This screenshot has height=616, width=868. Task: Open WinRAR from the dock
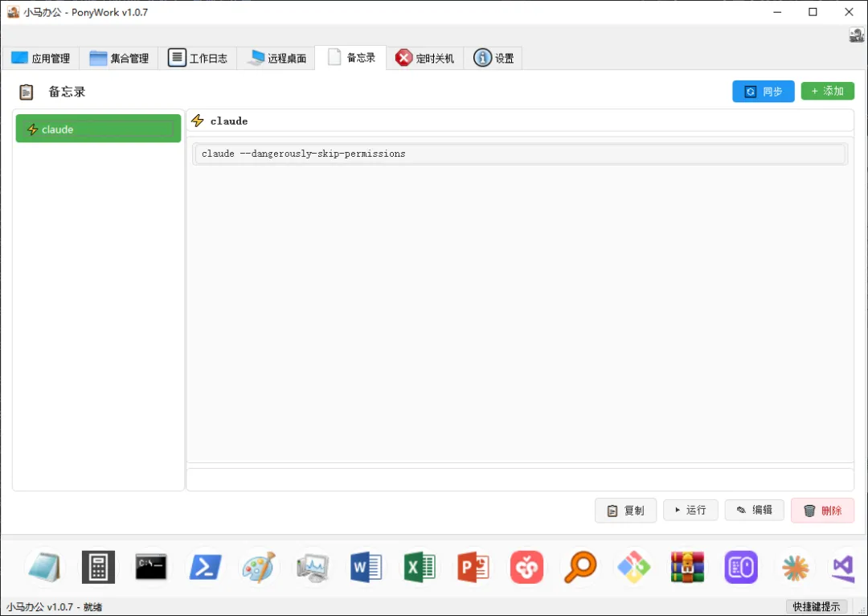(687, 567)
